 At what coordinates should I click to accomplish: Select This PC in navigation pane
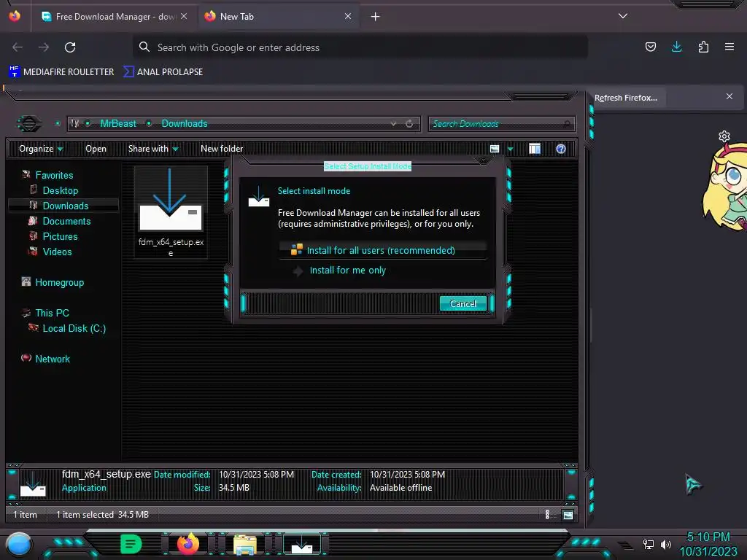[52, 313]
